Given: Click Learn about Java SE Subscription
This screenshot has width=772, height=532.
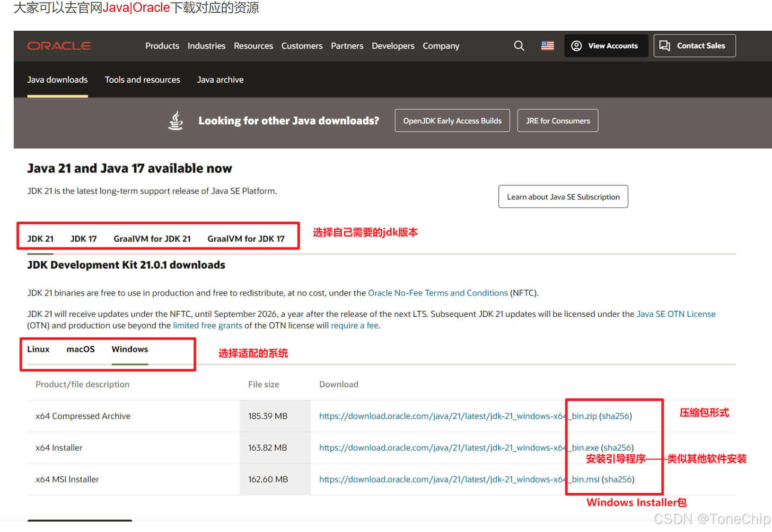Looking at the screenshot, I should tap(563, 197).
